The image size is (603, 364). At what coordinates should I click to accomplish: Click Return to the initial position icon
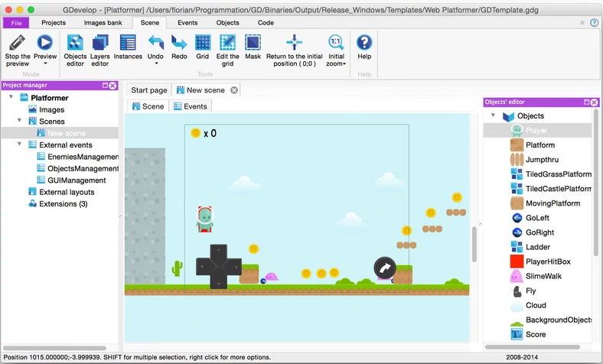coord(294,42)
